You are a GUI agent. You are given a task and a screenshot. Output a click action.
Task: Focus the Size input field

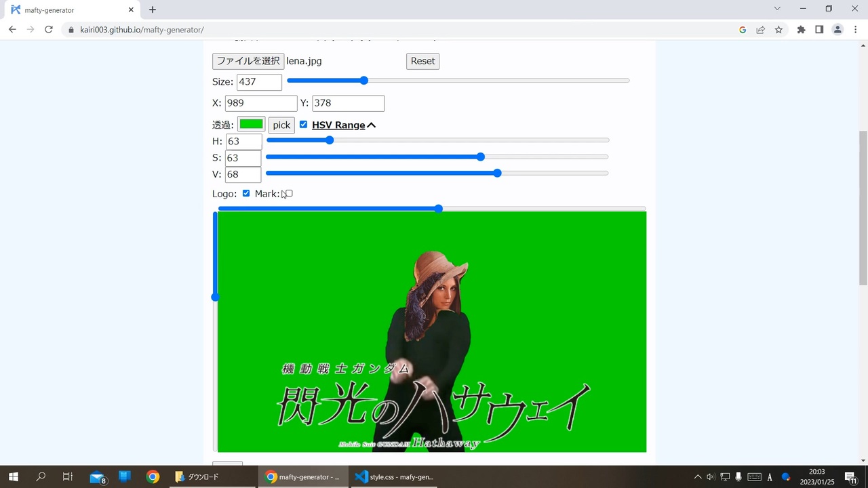tap(259, 82)
